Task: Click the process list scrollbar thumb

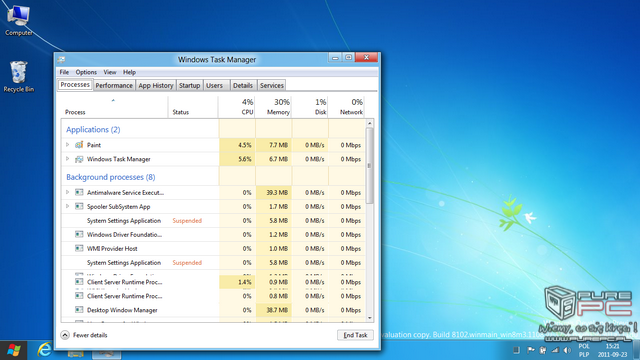Action: 369,165
